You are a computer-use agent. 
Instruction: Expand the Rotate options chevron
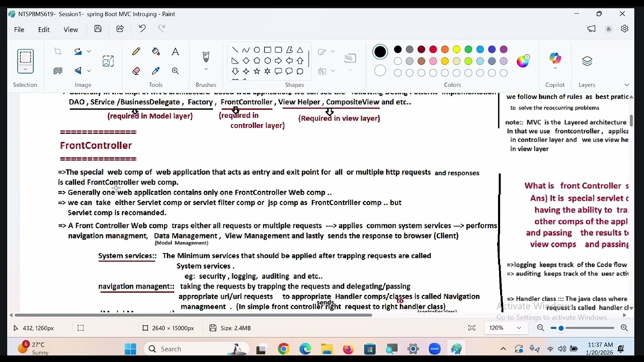point(89,51)
